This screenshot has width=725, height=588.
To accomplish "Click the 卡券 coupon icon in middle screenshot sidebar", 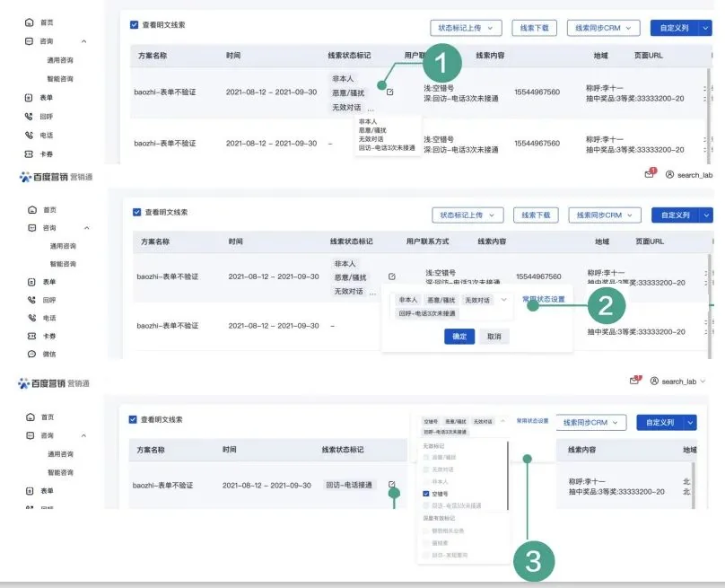I will coord(31,336).
